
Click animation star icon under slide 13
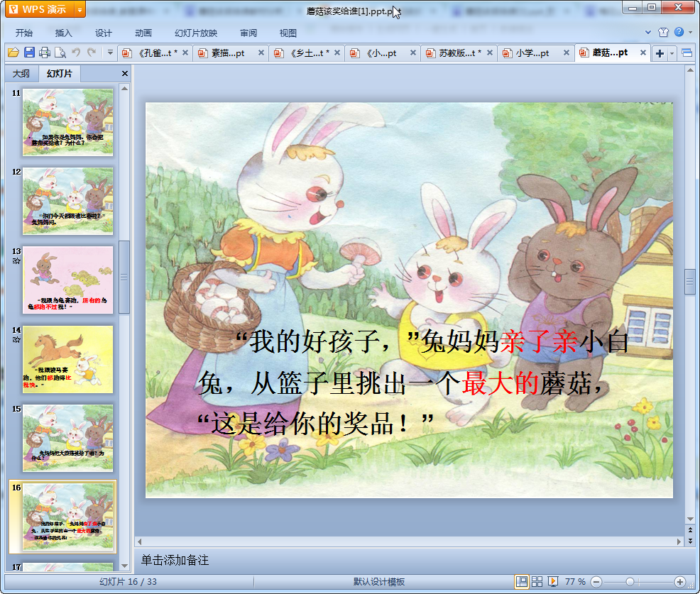click(x=16, y=260)
